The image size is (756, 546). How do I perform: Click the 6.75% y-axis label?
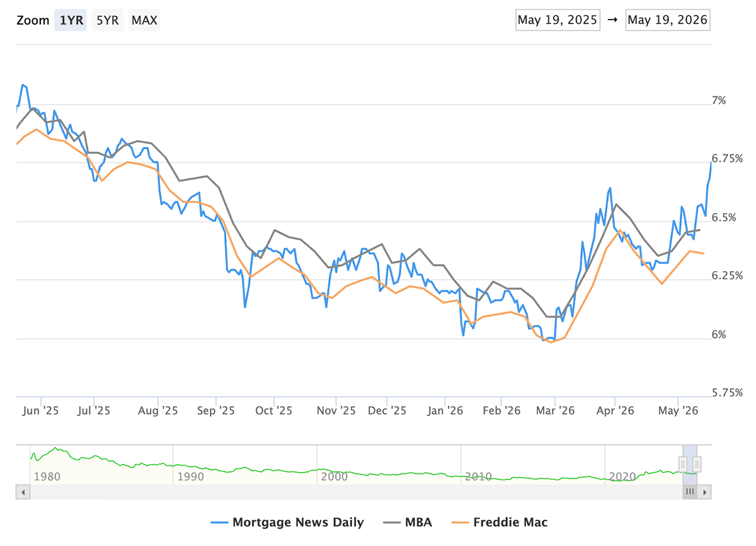point(726,159)
